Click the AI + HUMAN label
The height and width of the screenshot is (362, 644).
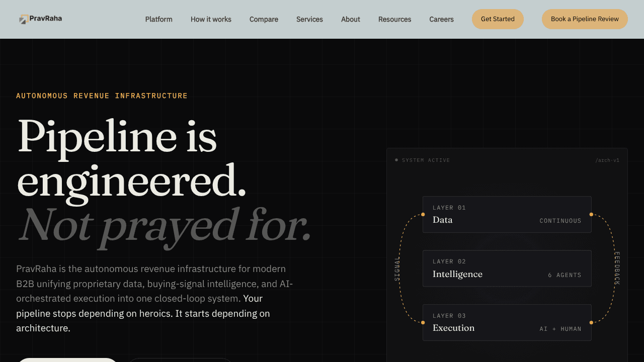(560, 329)
